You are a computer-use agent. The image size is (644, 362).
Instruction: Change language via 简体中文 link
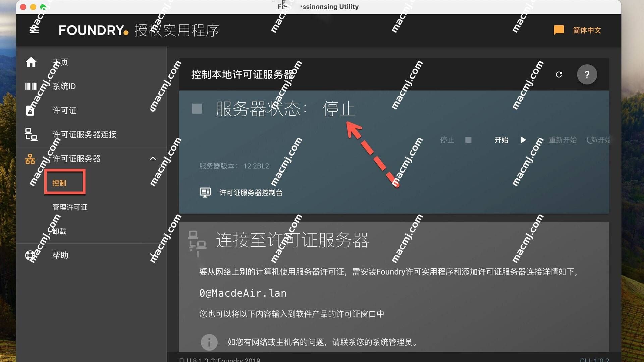pos(587,30)
